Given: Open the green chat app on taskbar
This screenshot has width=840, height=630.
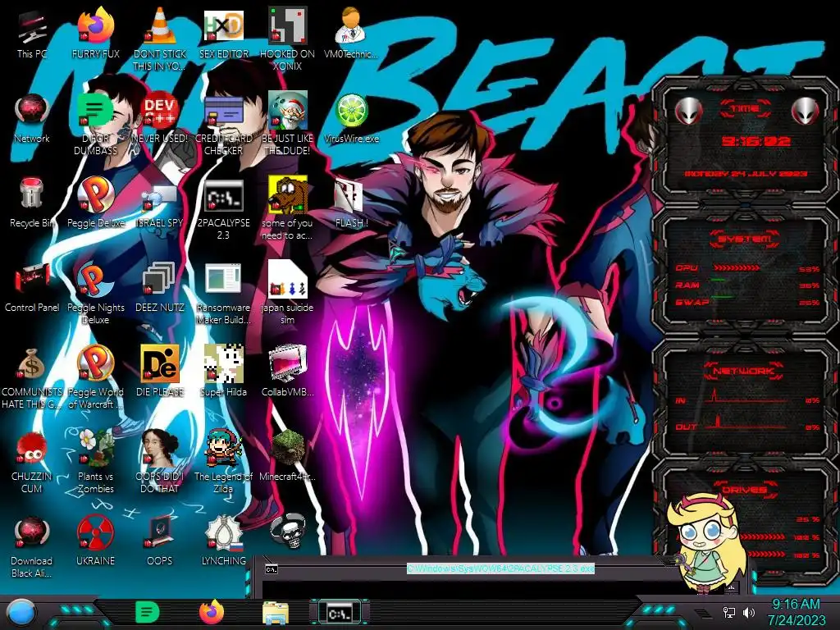Looking at the screenshot, I should [148, 612].
